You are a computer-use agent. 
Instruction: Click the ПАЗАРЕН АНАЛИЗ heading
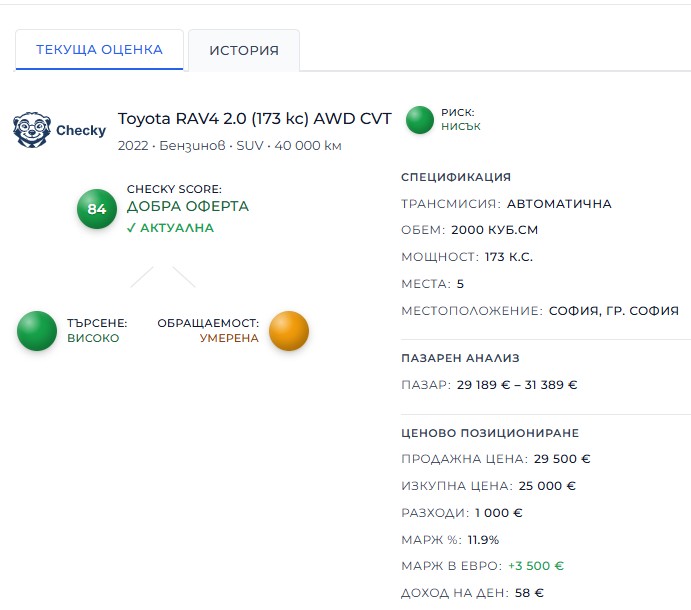tap(460, 358)
